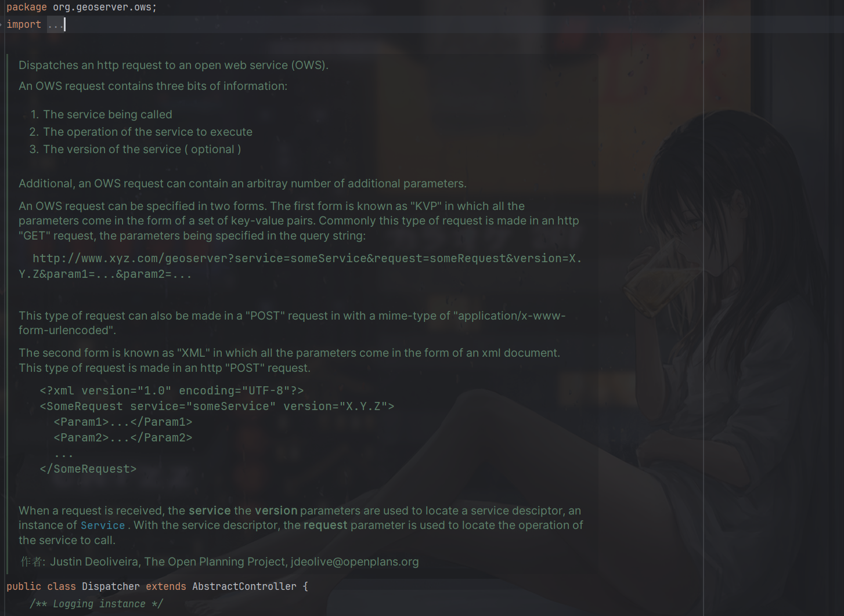Click the extends keyword in class declaration
This screenshot has width=844, height=616.
165,586
